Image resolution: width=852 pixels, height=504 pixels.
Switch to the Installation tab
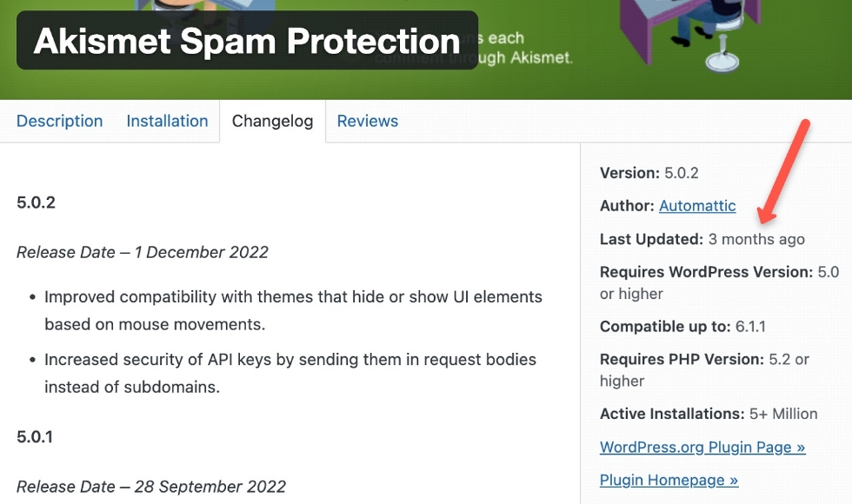tap(167, 121)
